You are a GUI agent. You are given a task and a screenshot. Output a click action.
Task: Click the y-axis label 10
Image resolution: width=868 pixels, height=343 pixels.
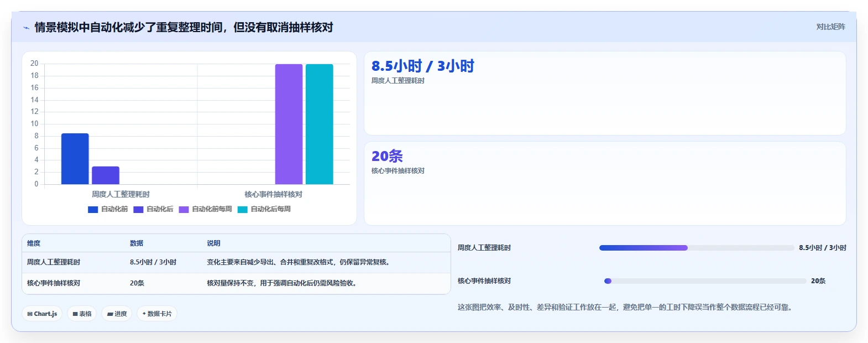point(34,124)
